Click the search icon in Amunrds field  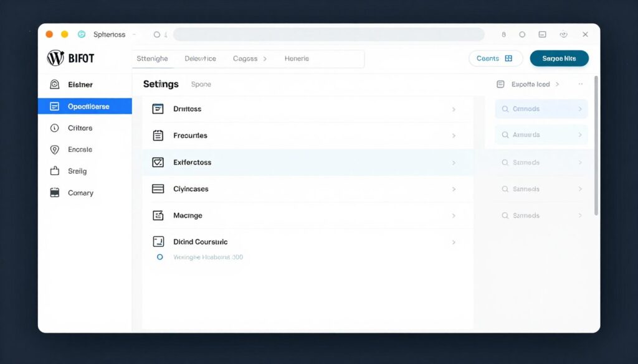coord(505,134)
